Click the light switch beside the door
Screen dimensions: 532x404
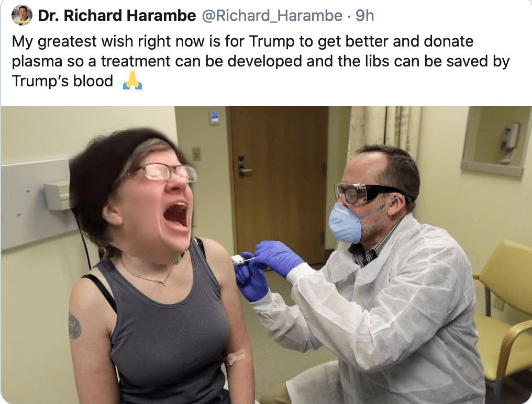(196, 154)
